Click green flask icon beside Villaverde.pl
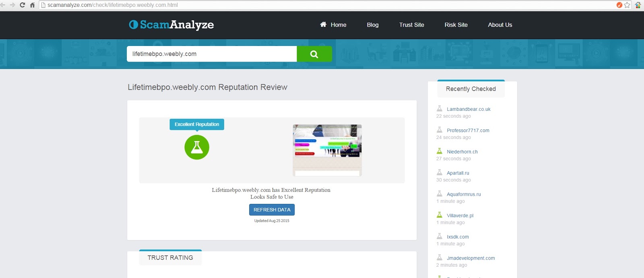644x278 pixels. 440,215
